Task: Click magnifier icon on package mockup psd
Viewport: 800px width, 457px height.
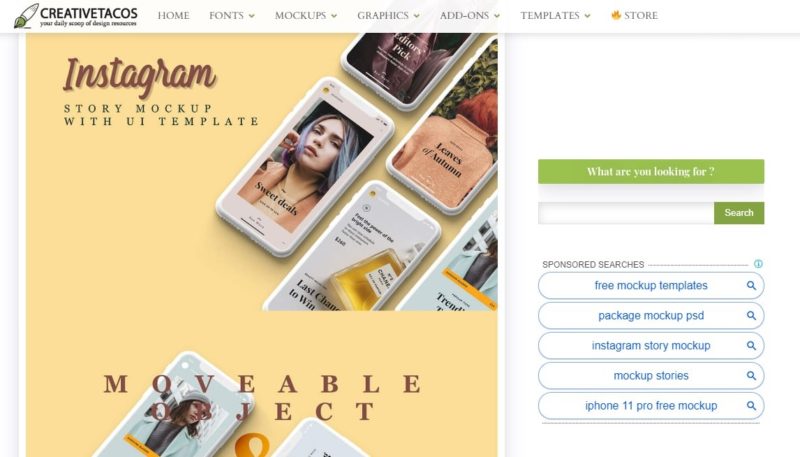Action: click(x=751, y=316)
